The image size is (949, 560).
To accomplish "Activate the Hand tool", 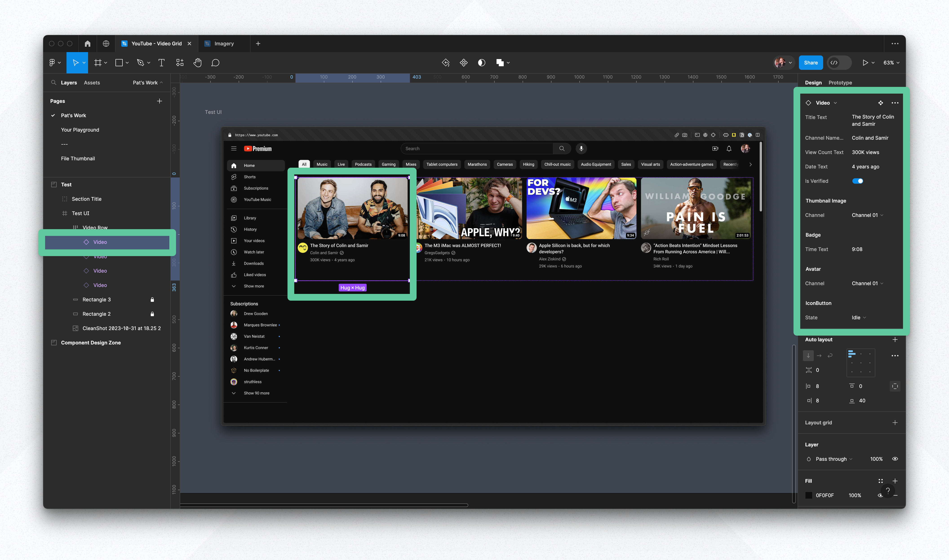I will pos(197,63).
